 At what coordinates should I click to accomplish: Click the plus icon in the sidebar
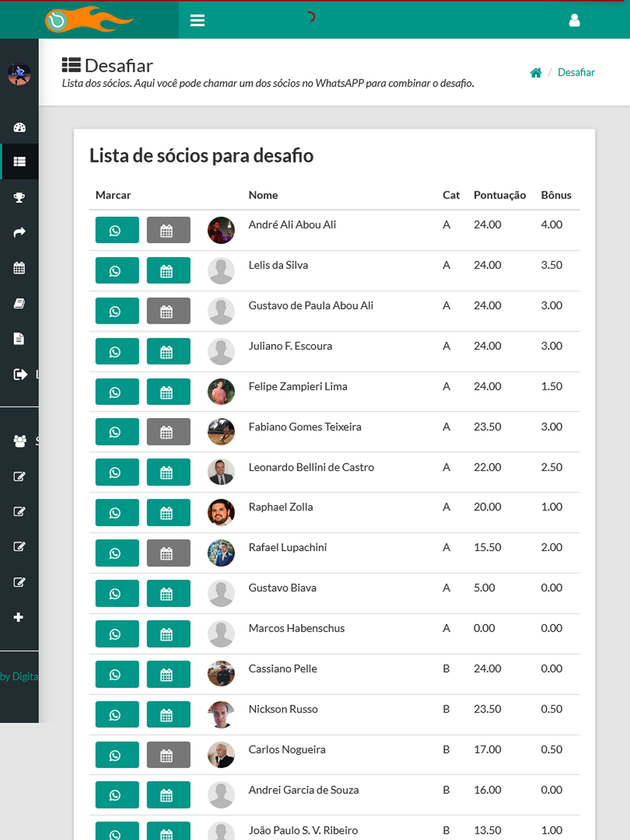click(x=18, y=617)
